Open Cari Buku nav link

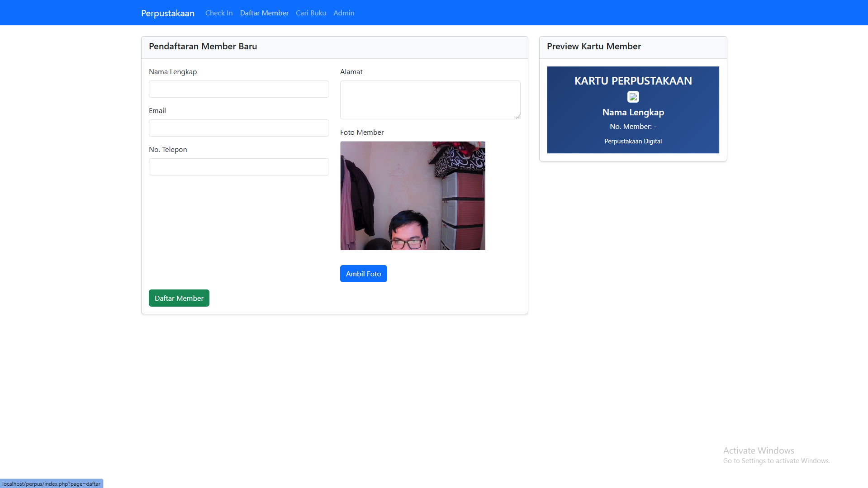[311, 13]
